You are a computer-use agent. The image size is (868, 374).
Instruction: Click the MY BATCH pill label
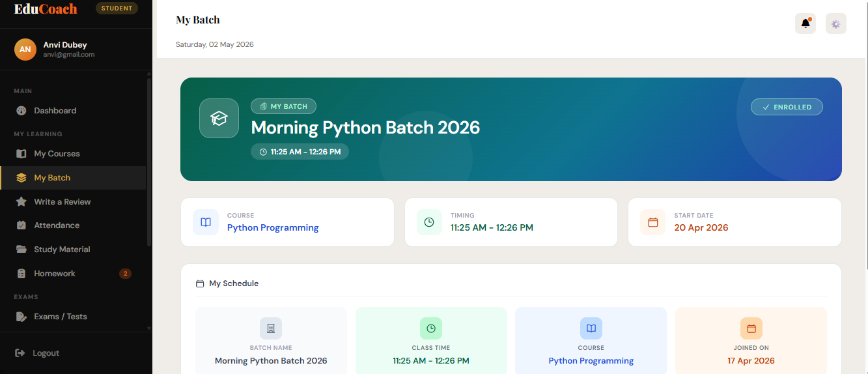(283, 106)
